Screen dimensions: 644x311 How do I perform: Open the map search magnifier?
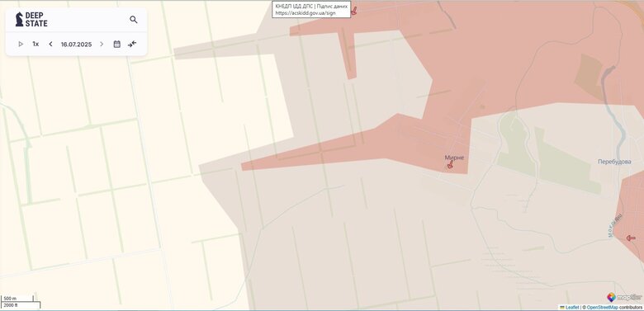(x=134, y=19)
